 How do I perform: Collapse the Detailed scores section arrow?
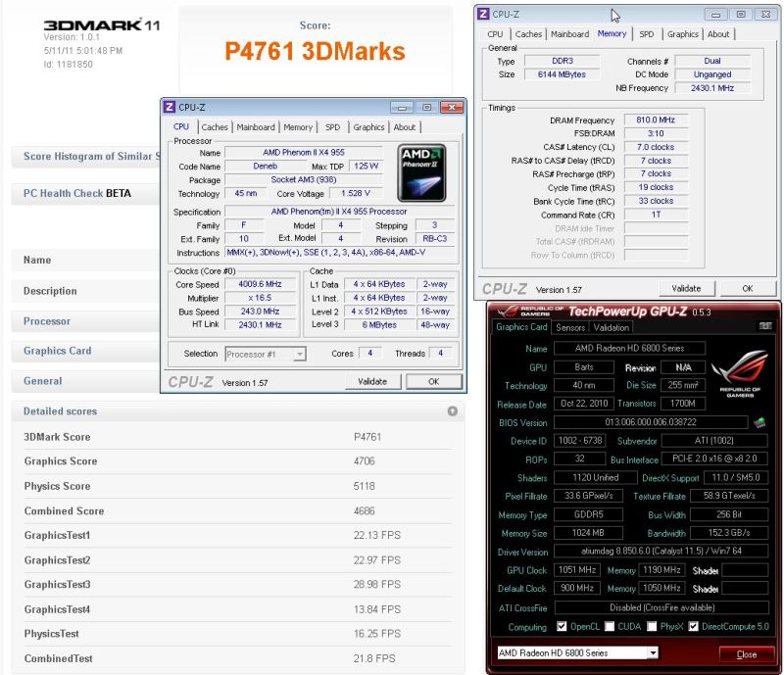click(453, 411)
